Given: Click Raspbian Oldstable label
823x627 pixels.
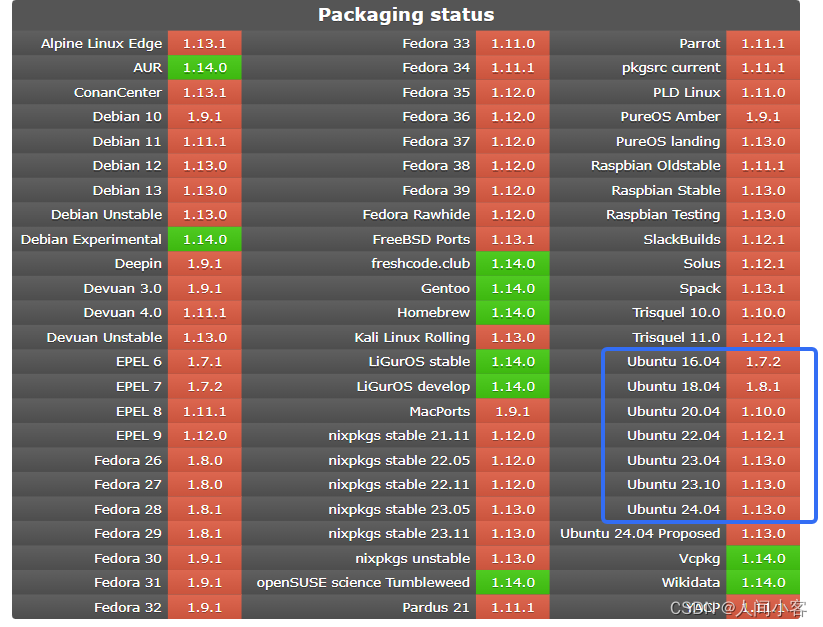Looking at the screenshot, I should click(x=656, y=166).
